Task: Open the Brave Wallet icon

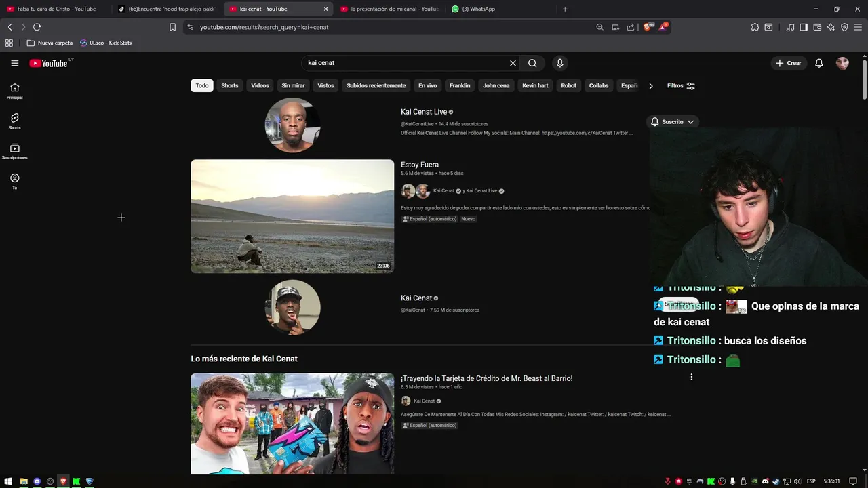Action: point(817,27)
